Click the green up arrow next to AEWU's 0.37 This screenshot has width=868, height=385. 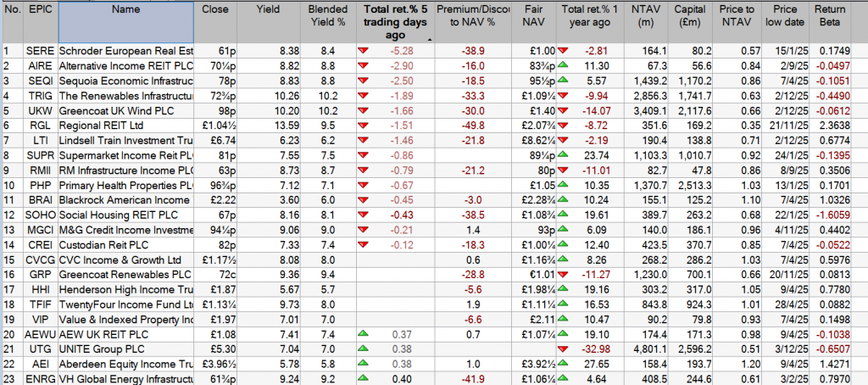(x=364, y=334)
